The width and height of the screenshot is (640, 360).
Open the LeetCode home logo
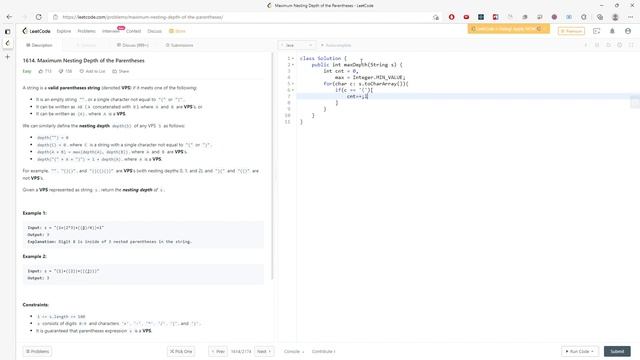[37, 31]
